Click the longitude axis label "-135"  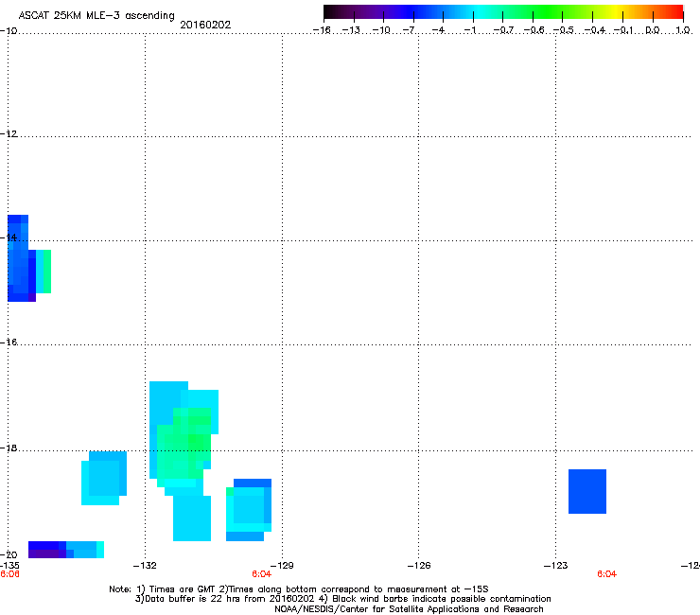(x=9, y=566)
